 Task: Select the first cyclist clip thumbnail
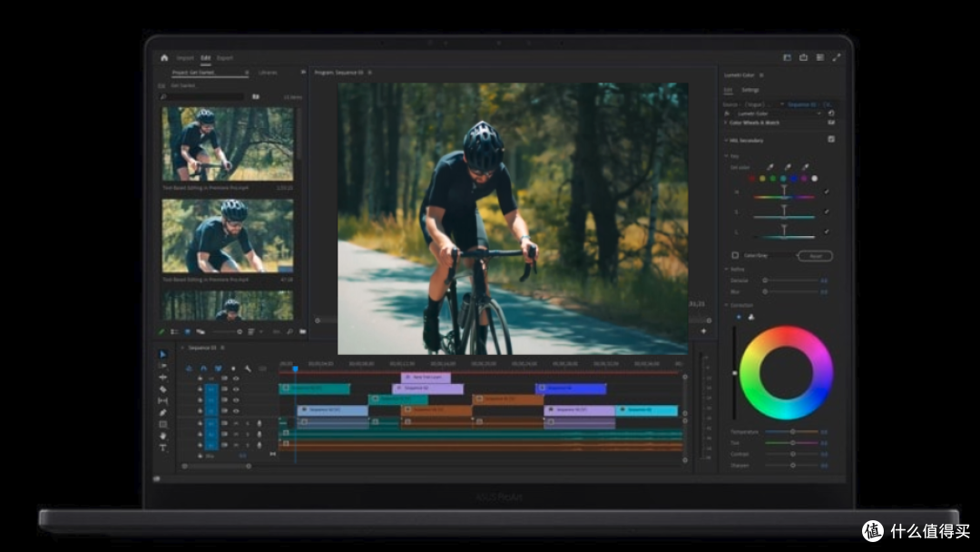coord(228,143)
